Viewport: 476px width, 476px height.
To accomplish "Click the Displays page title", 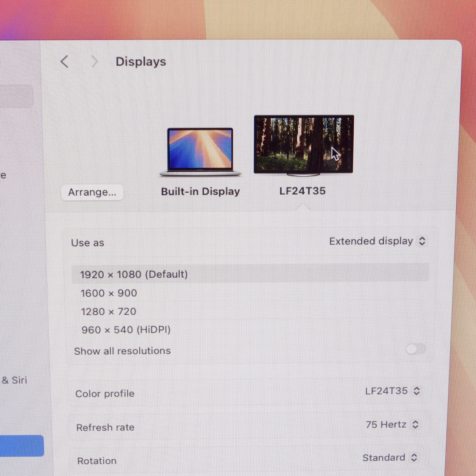I will 141,62.
